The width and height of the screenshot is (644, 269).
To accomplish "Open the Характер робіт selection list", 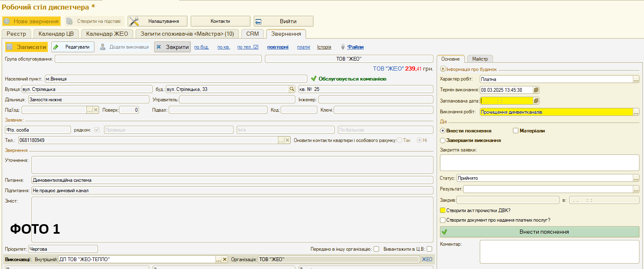I will coord(636,79).
